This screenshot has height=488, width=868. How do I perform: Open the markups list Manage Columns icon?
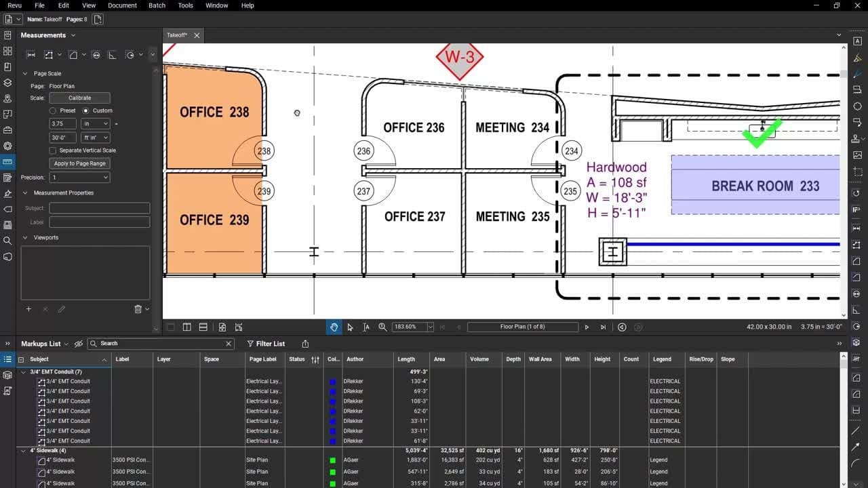pos(315,359)
